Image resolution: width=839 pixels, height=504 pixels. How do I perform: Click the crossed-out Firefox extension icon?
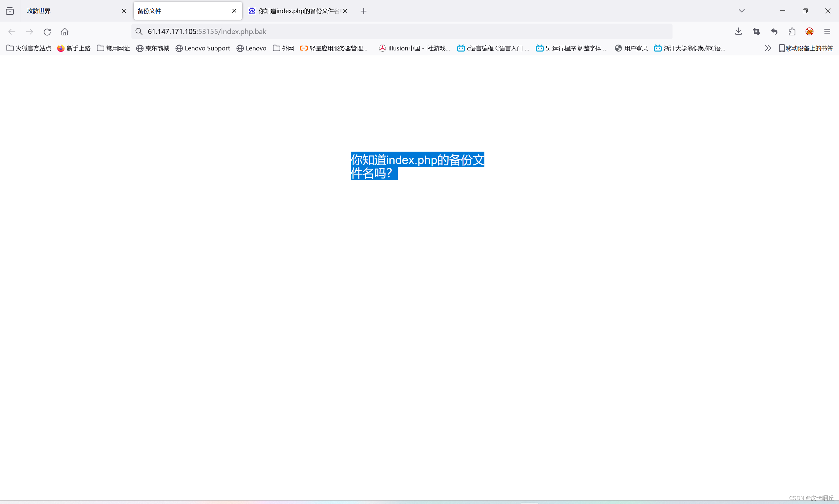(810, 31)
